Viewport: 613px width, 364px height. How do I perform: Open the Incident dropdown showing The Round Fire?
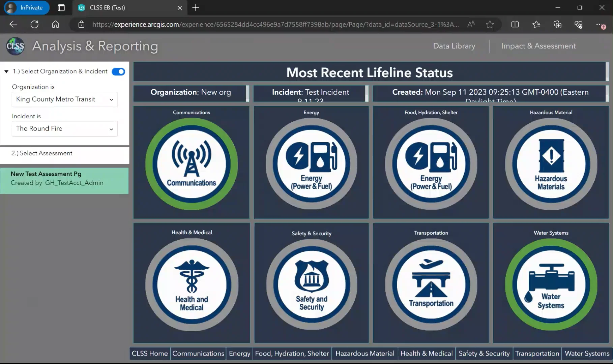point(64,129)
